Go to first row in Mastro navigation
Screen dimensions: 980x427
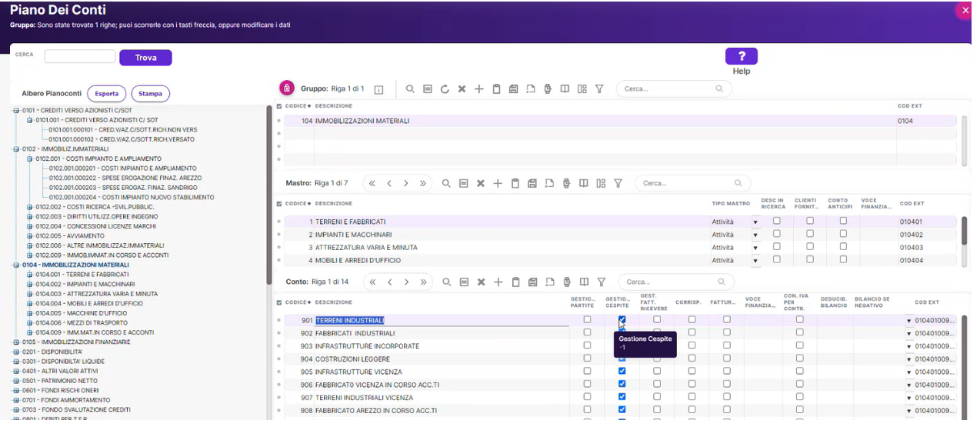click(372, 183)
